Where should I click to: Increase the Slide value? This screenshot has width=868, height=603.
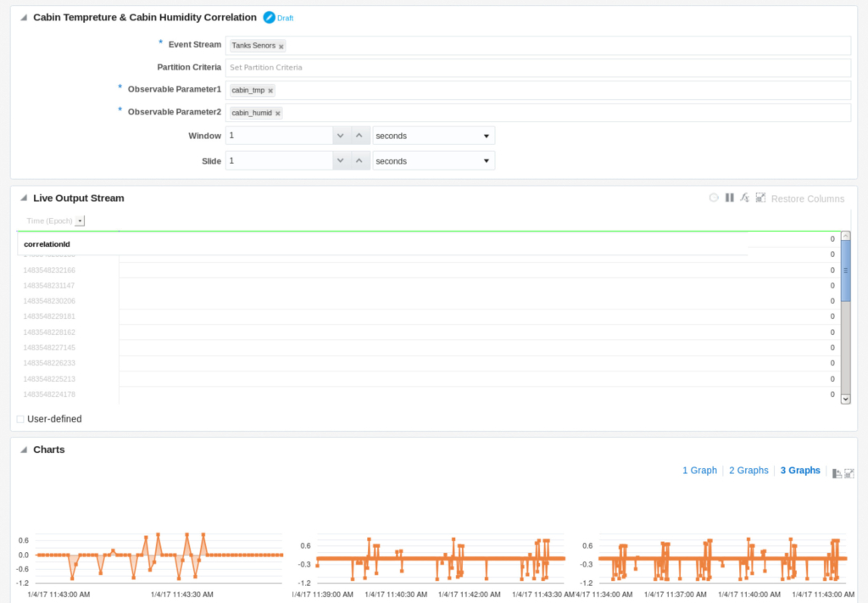pos(359,161)
